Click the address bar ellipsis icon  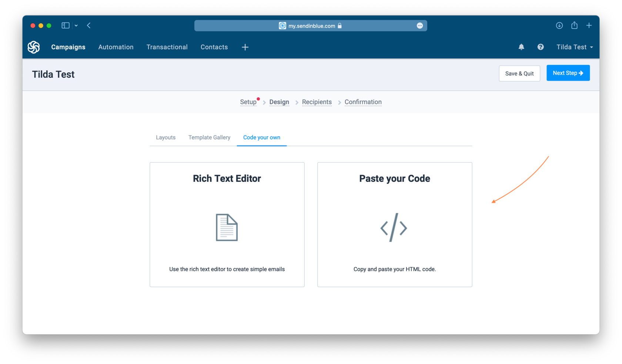pyautogui.click(x=420, y=26)
